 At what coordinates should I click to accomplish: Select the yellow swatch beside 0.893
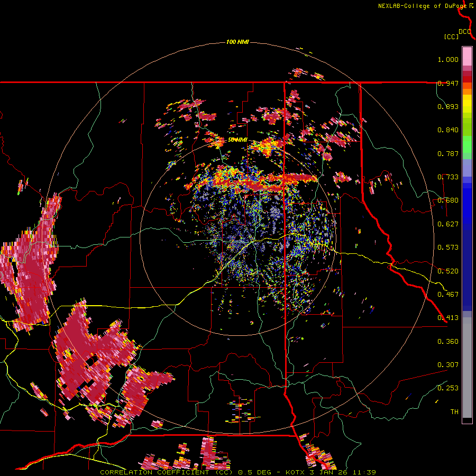pyautogui.click(x=467, y=104)
